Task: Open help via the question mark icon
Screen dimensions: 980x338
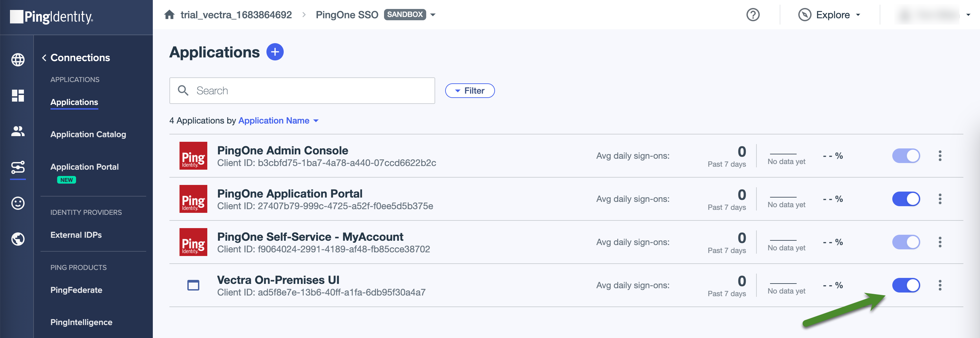Action: [753, 15]
